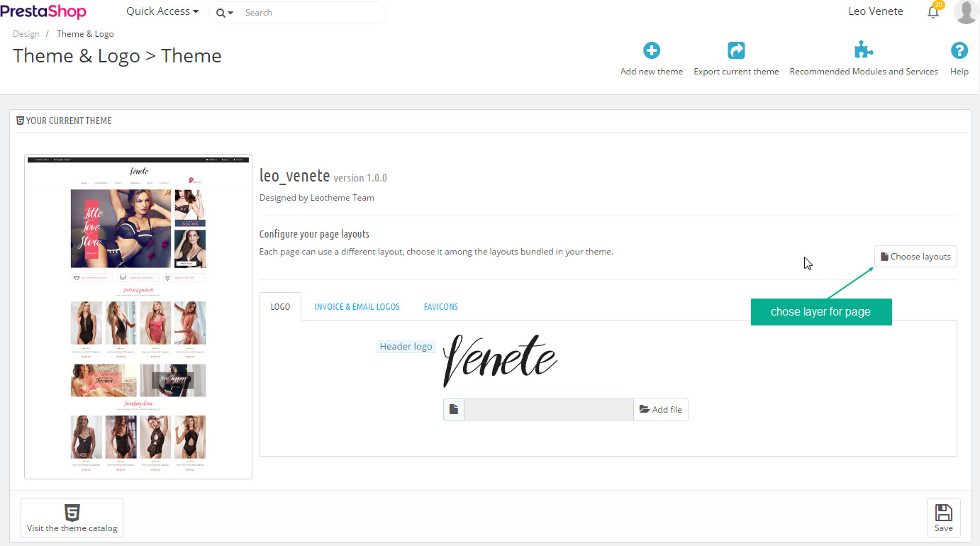Screen dimensions: 980x546
Task: Click the Add file button
Action: [660, 410]
